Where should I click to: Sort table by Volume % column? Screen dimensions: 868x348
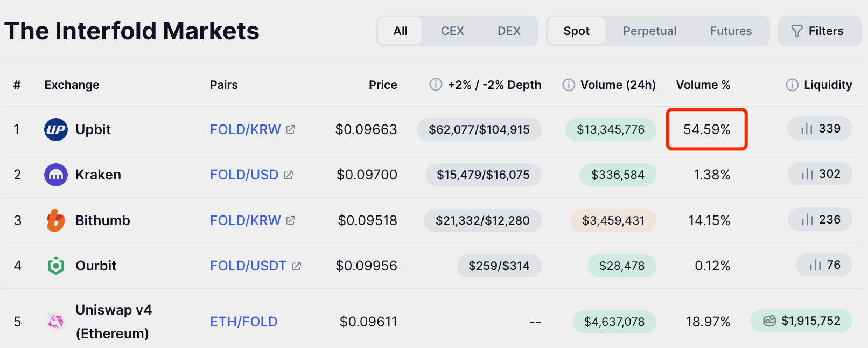click(x=703, y=85)
